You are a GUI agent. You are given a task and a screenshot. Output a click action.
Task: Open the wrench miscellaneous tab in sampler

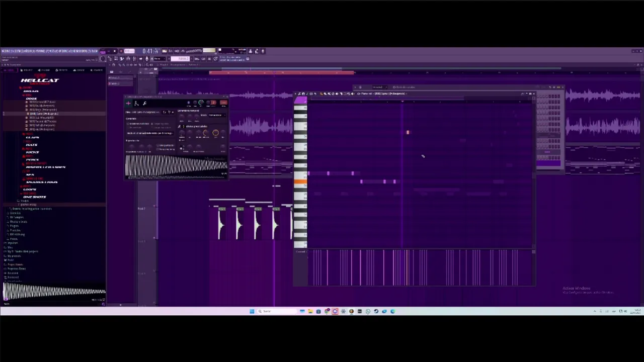tap(144, 103)
